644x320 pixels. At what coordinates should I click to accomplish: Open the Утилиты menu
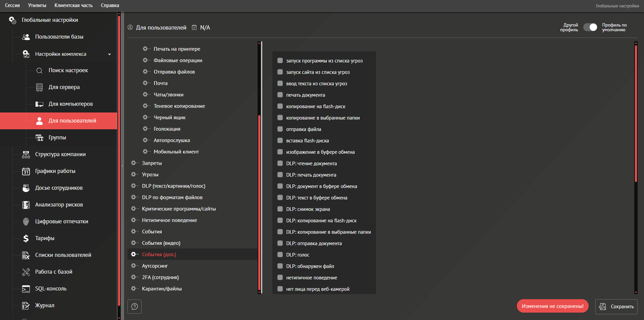click(37, 5)
